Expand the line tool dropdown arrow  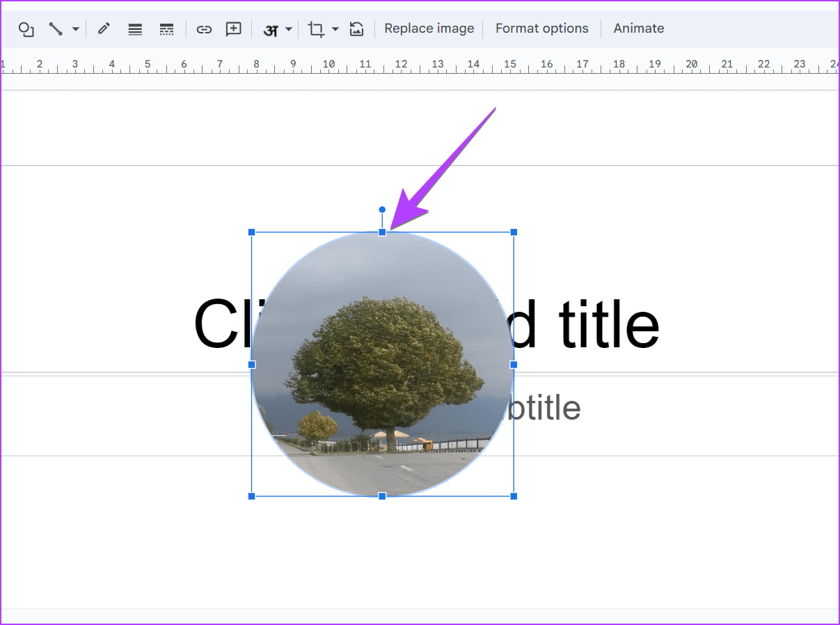[x=75, y=29]
